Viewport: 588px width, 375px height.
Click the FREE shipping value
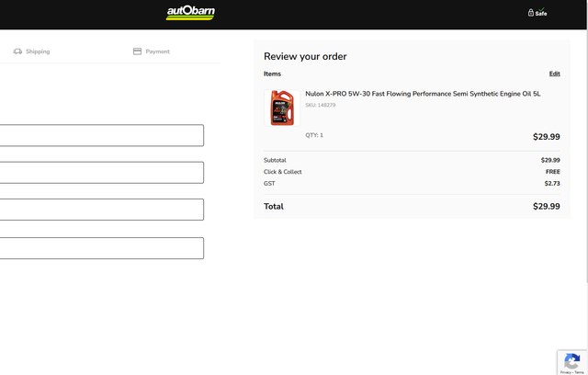(x=553, y=172)
